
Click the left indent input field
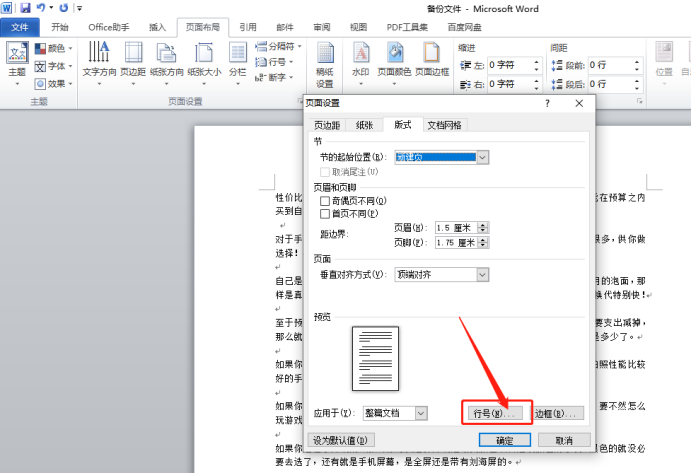(509, 66)
